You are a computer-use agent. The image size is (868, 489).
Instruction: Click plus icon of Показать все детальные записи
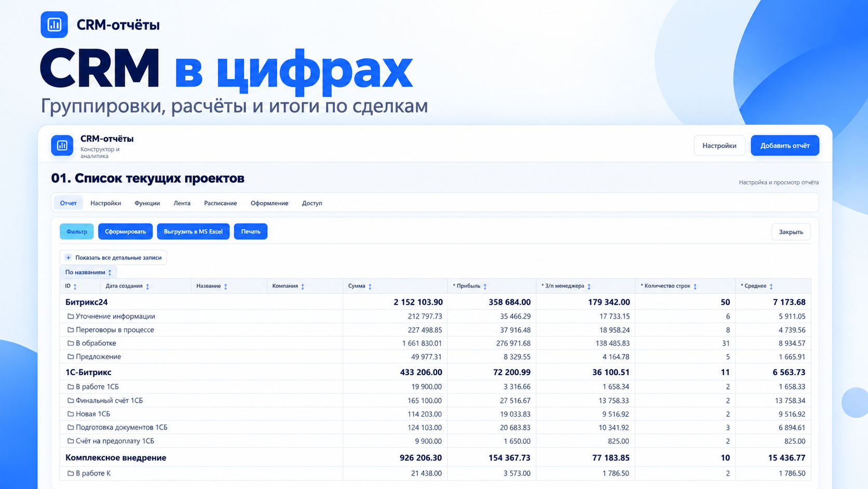(69, 258)
